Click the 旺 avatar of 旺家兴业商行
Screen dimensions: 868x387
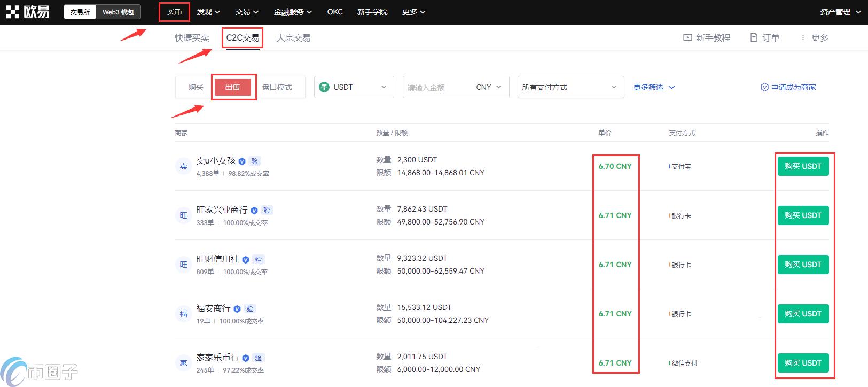point(183,215)
